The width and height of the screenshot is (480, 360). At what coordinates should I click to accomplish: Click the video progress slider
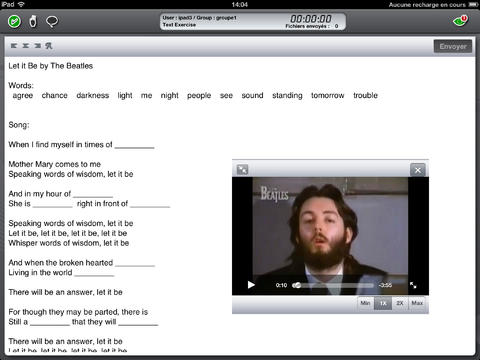pyautogui.click(x=333, y=285)
